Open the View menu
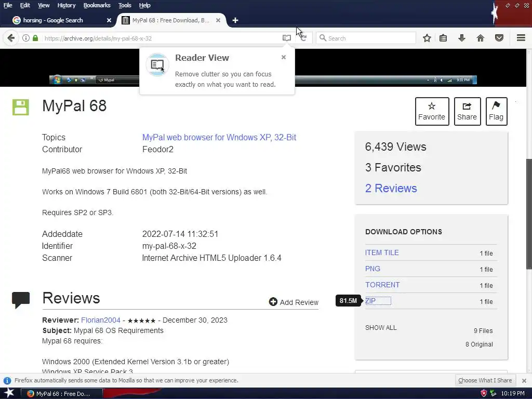The width and height of the screenshot is (532, 399). coord(44,5)
